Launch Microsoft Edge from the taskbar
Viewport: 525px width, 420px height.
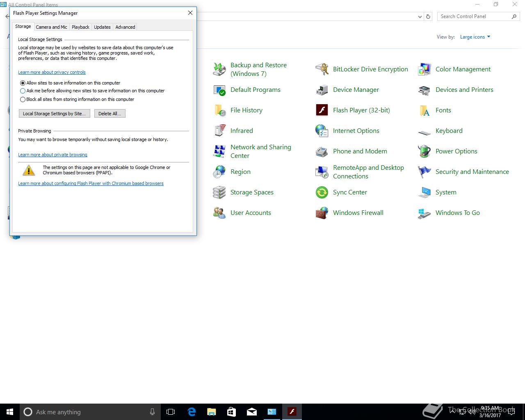point(192,412)
